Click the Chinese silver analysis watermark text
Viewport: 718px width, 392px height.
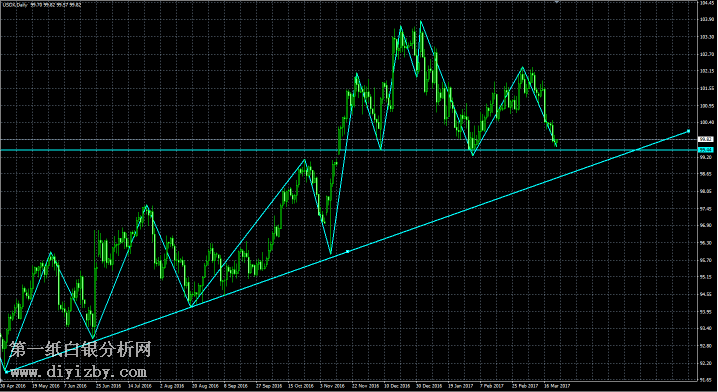click(x=80, y=350)
